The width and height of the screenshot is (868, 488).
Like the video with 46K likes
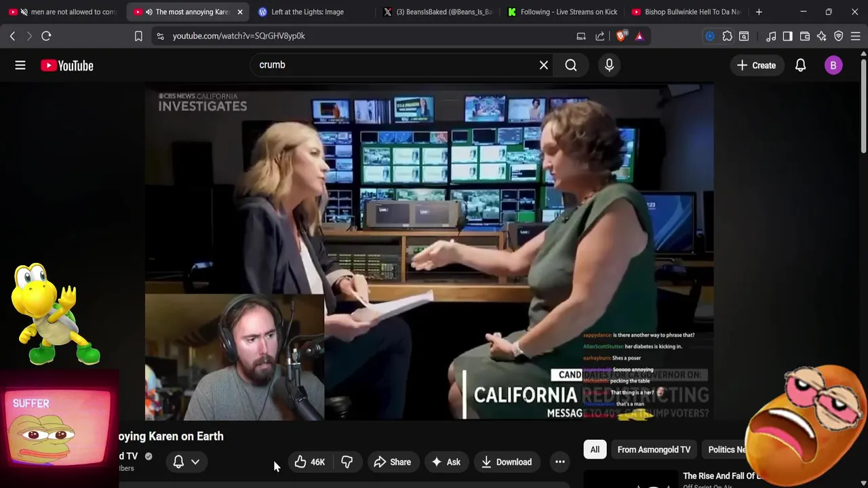pyautogui.click(x=310, y=462)
